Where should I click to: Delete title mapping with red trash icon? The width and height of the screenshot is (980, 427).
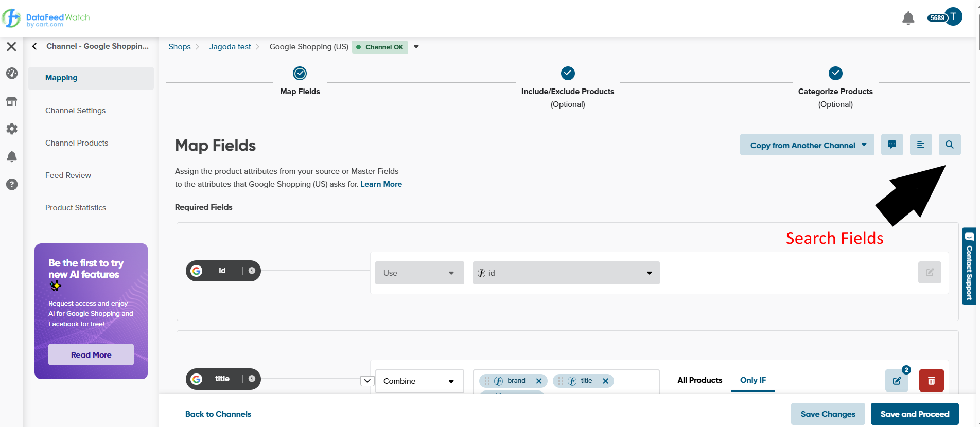[931, 381]
